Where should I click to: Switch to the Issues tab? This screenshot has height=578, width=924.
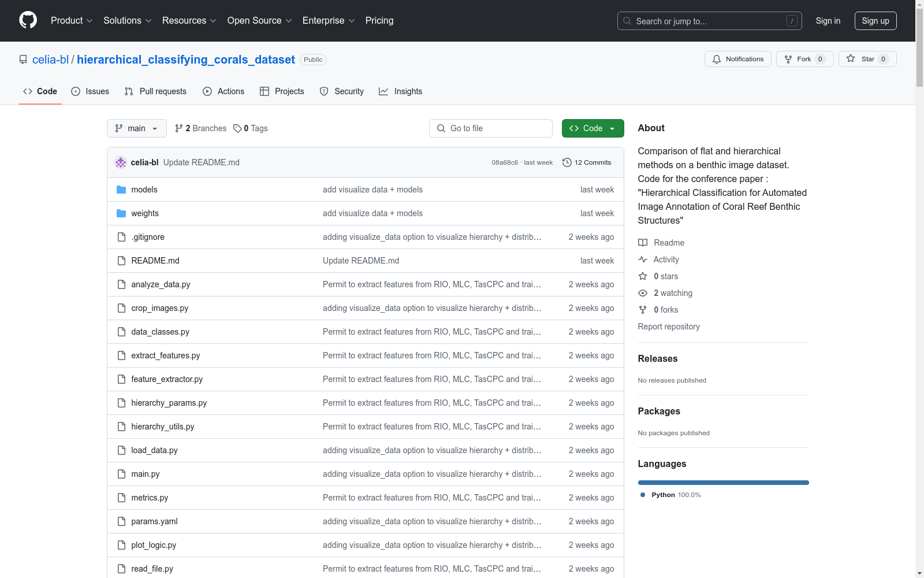click(x=90, y=91)
